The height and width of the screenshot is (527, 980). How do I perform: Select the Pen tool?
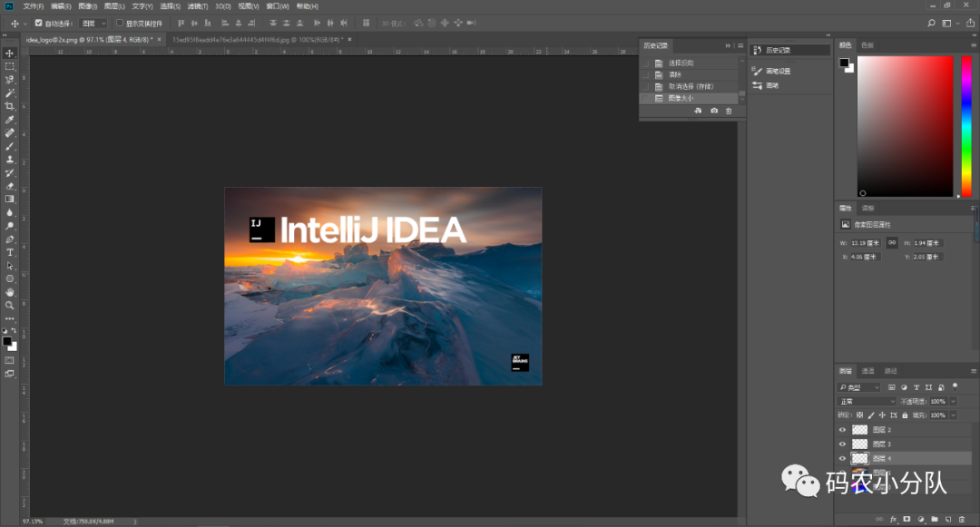[x=9, y=239]
